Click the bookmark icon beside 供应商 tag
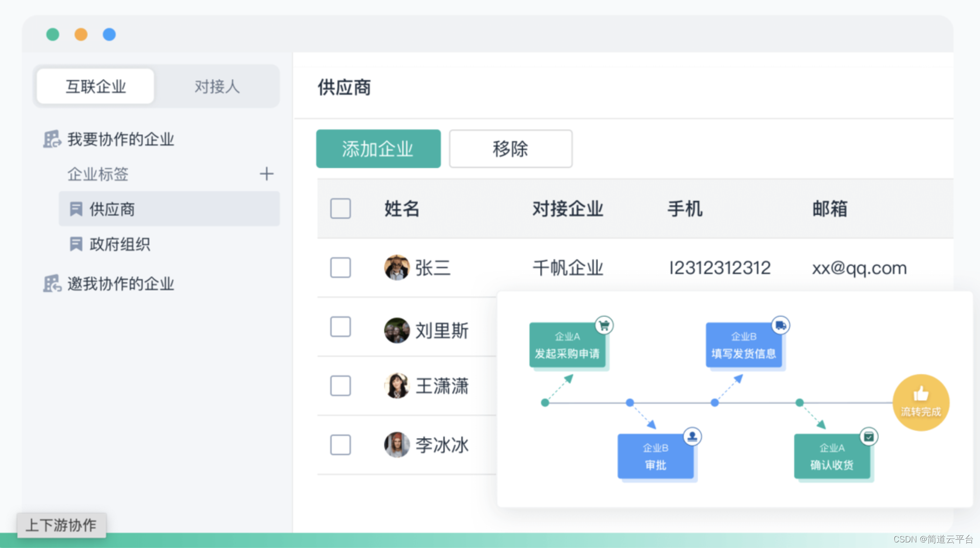 click(x=76, y=209)
